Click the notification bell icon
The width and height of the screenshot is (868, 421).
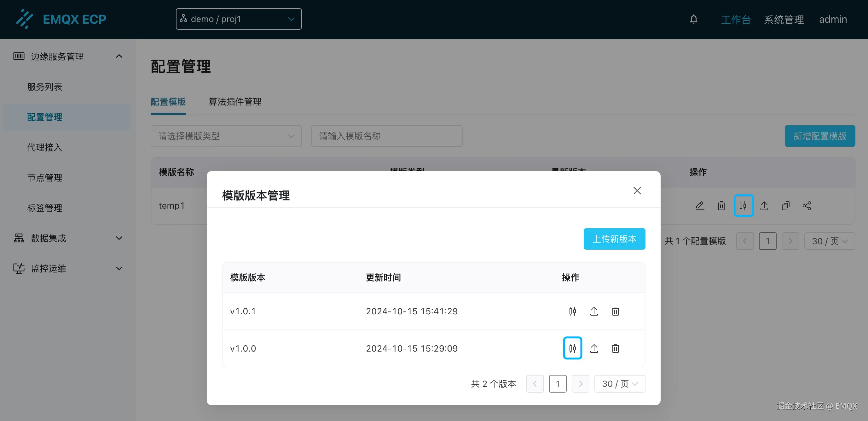pyautogui.click(x=694, y=19)
